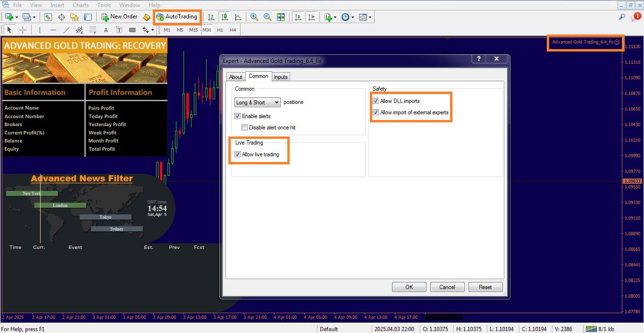
Task: Click the New Order button
Action: (119, 17)
